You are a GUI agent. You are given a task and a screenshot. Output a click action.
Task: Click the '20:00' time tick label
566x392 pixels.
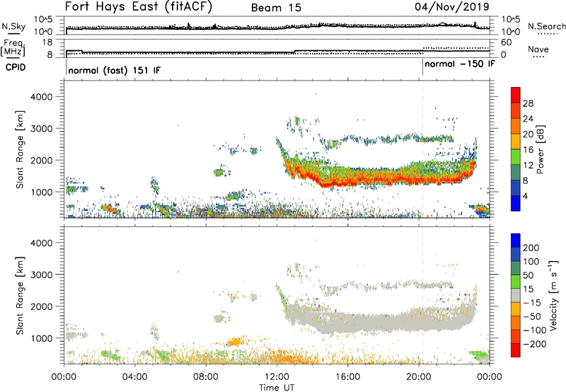pos(419,377)
